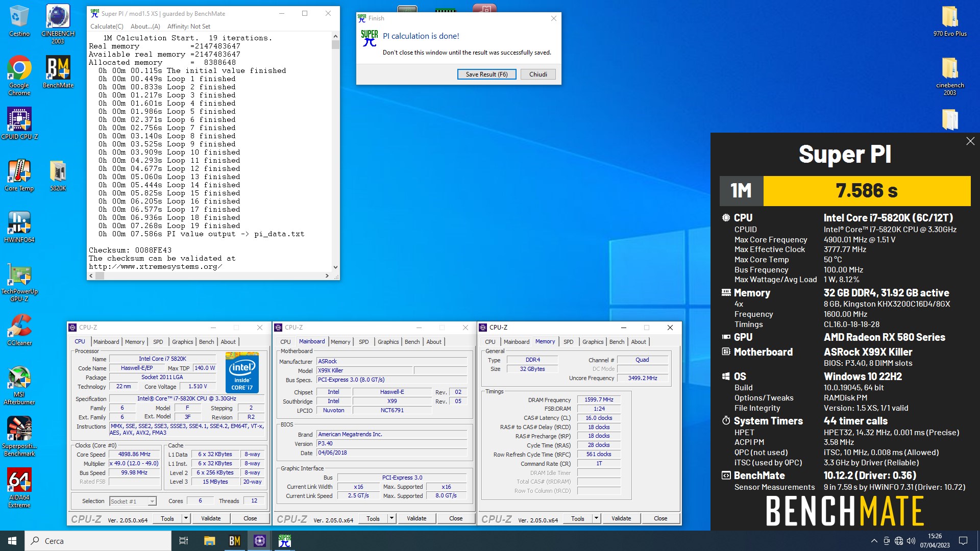Click the Chiudi button in Finish dialog

538,74
